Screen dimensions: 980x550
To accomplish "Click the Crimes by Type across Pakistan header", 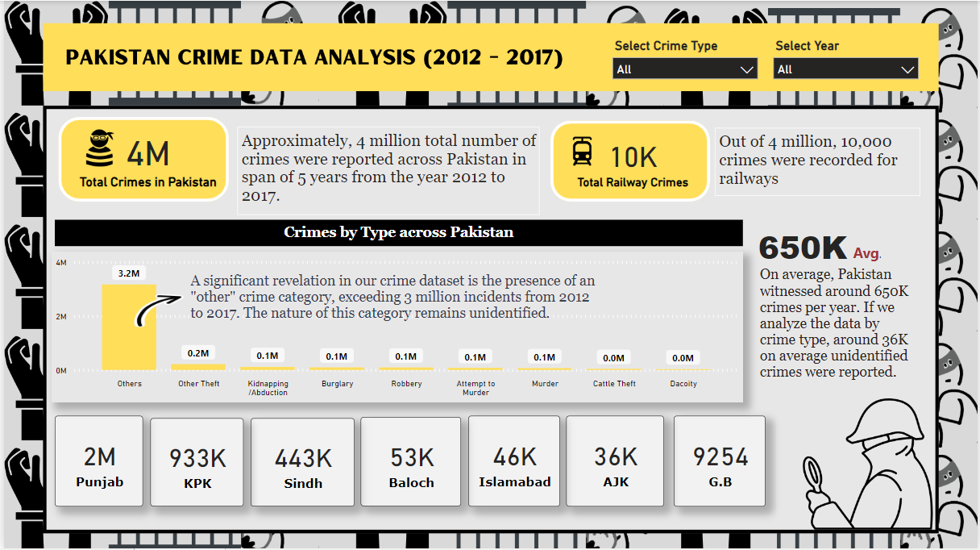I will click(398, 232).
